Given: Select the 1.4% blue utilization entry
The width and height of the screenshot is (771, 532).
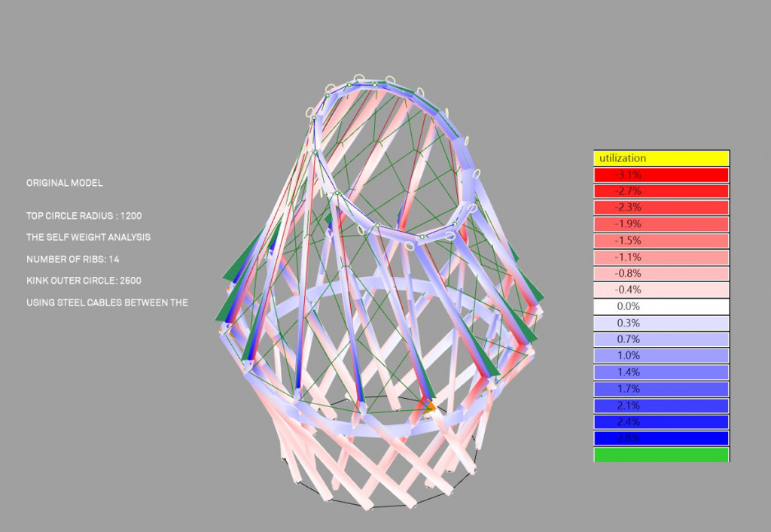Looking at the screenshot, I should click(x=661, y=372).
